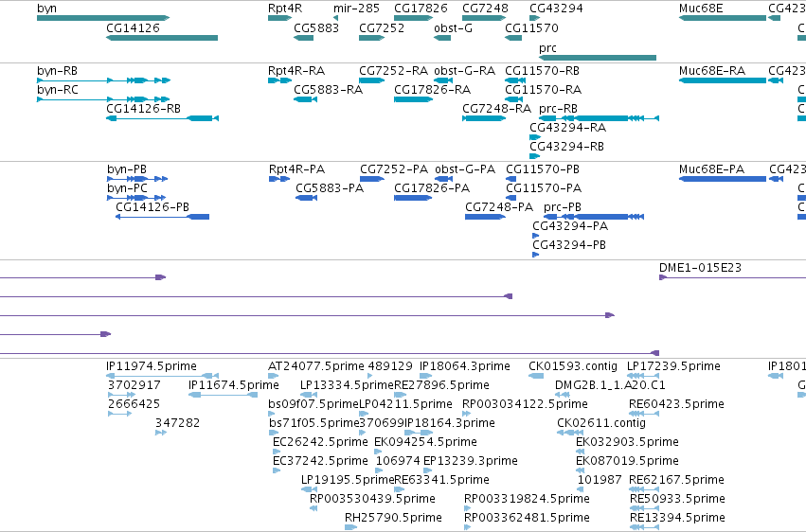Click the LP13334.5prime EST
The width and height of the screenshot is (806, 532).
click(309, 395)
